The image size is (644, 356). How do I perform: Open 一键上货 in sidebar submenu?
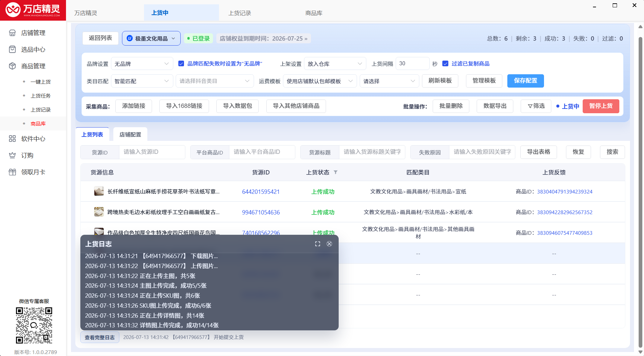(x=41, y=82)
